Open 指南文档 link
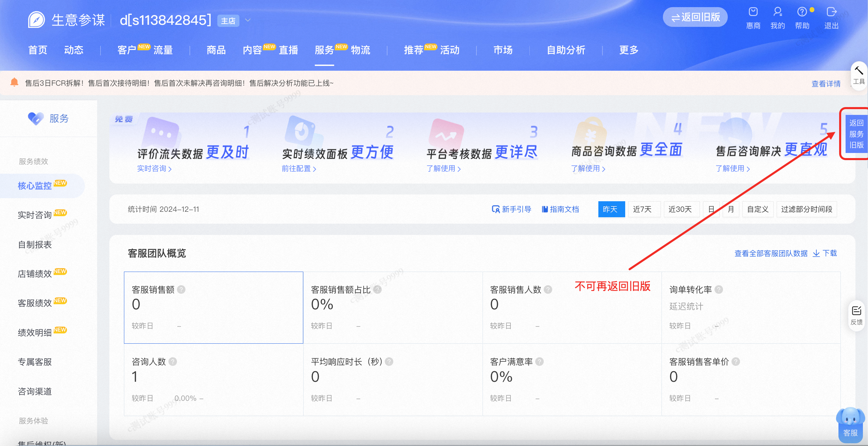 (x=564, y=209)
